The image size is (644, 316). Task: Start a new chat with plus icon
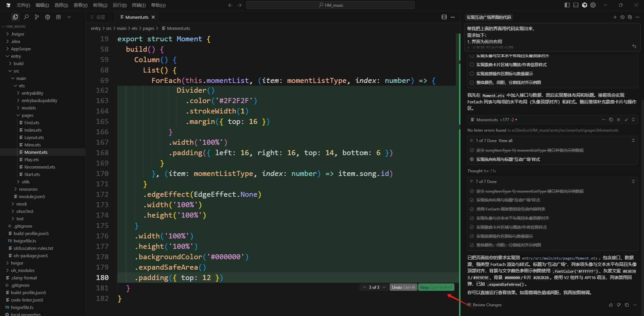(x=615, y=17)
